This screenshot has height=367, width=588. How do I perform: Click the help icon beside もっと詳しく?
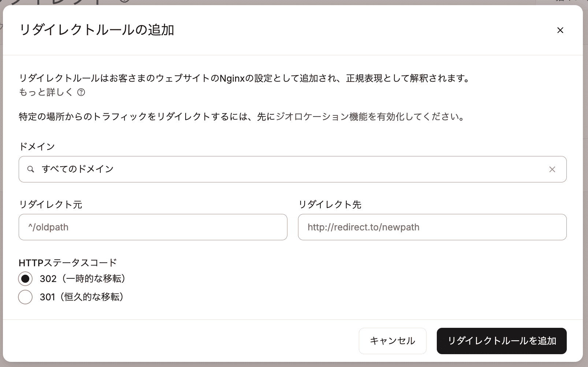pyautogui.click(x=81, y=93)
